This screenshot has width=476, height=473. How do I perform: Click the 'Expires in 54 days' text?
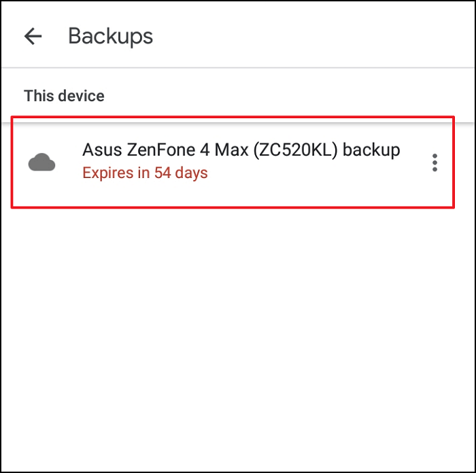(x=145, y=173)
